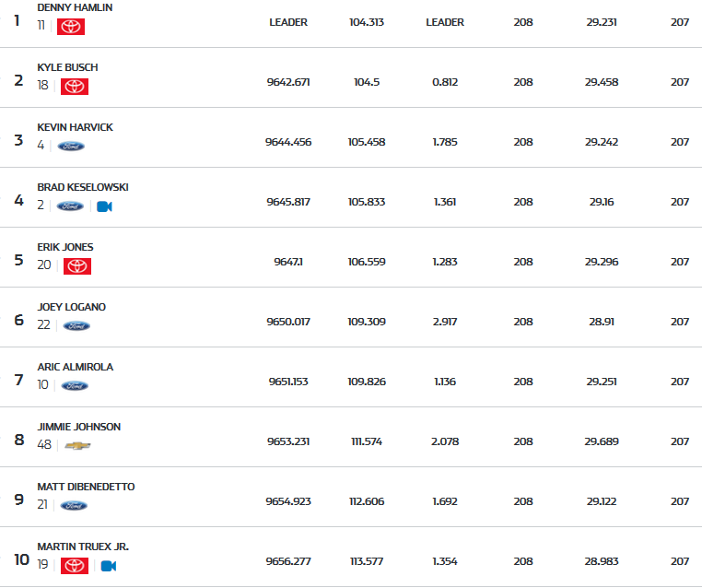Click Jimmie Johnson's Chevrolet bowtie icon
The width and height of the screenshot is (702, 588).
[78, 445]
